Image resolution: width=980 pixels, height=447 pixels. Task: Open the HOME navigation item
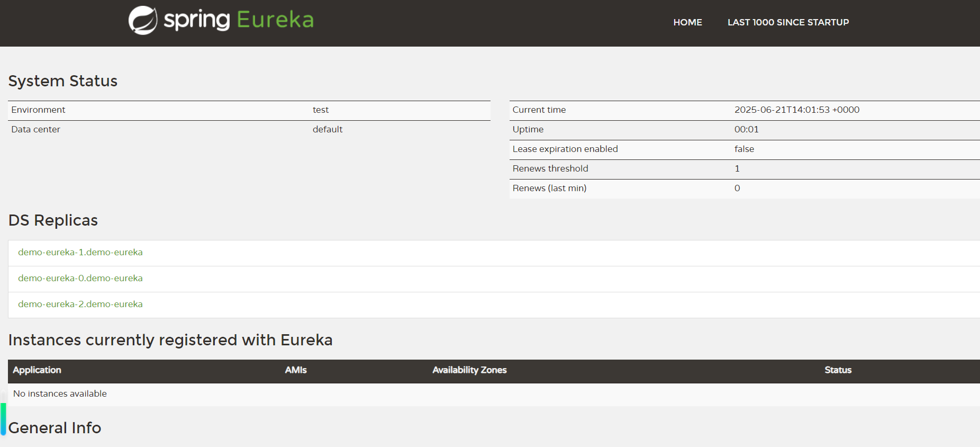tap(687, 22)
